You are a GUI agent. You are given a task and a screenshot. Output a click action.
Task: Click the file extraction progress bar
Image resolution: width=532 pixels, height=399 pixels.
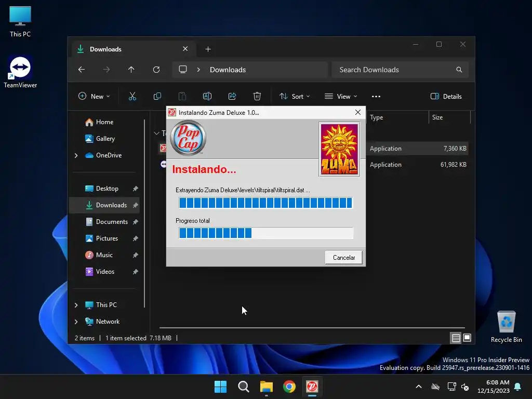click(x=265, y=203)
